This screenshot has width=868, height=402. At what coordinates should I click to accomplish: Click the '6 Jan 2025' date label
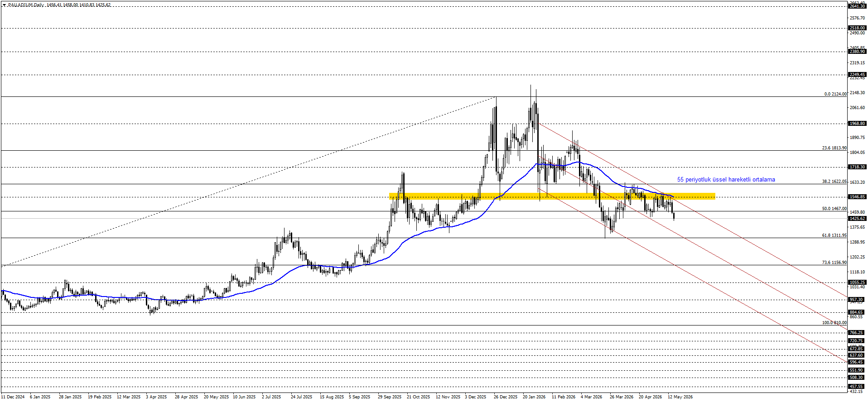(40, 397)
